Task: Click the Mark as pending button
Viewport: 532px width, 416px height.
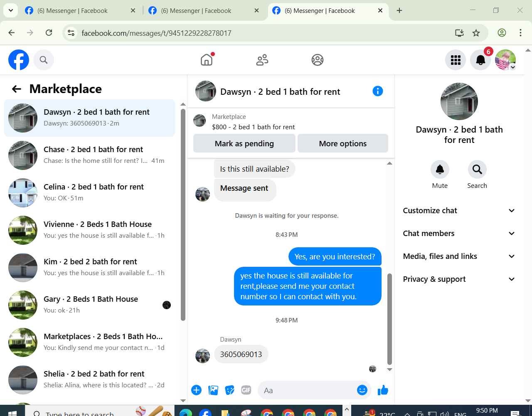Action: click(244, 143)
